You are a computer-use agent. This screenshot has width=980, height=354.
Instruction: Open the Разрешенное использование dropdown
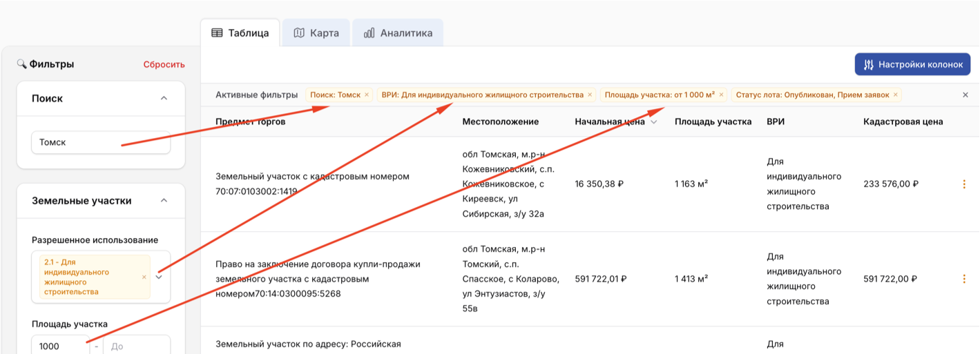[159, 277]
